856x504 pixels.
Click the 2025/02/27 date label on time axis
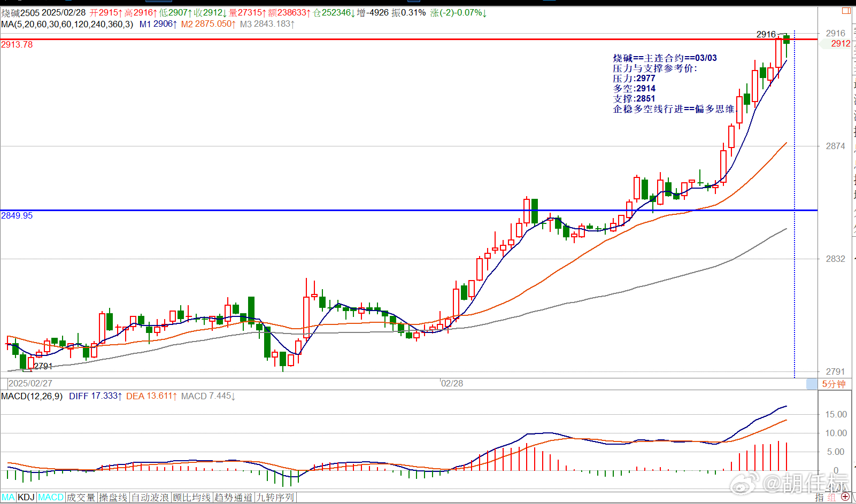tap(30, 383)
